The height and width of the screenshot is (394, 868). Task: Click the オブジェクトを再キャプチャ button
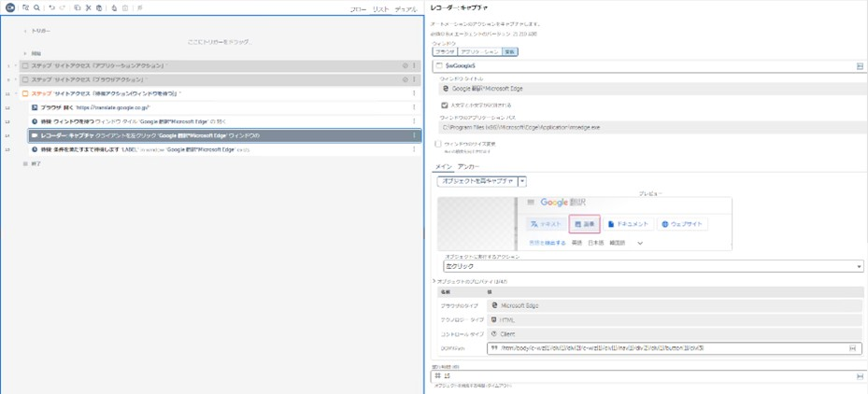tap(477, 181)
